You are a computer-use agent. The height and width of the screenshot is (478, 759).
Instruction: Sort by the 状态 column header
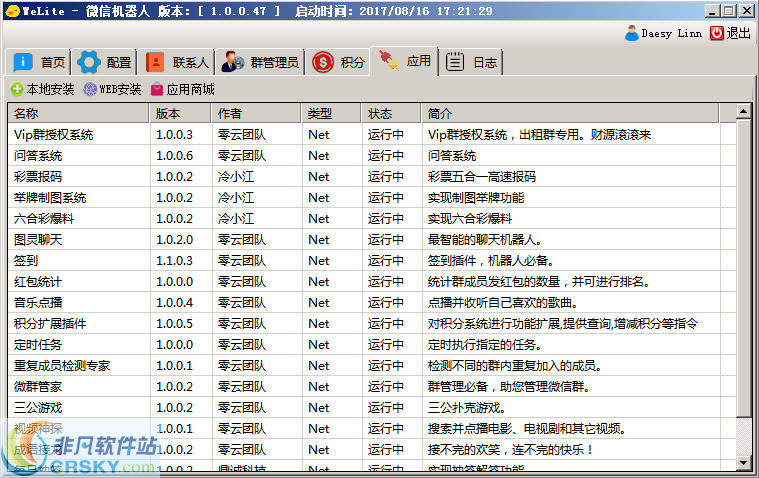coord(391,114)
